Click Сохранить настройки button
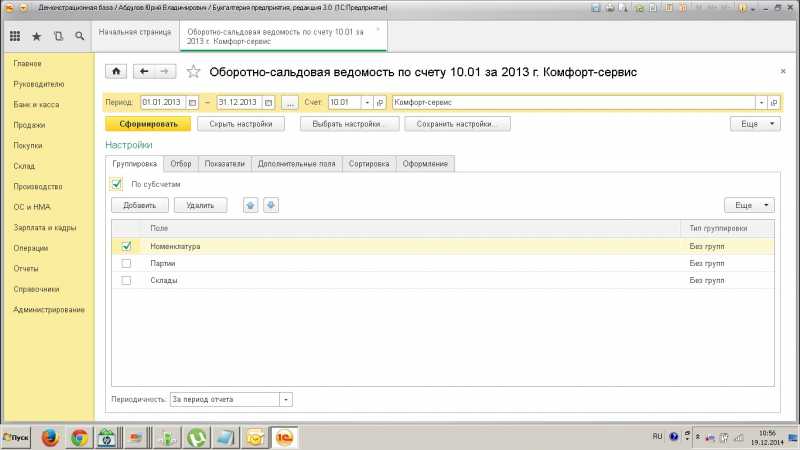The height and width of the screenshot is (450, 800). coord(457,124)
